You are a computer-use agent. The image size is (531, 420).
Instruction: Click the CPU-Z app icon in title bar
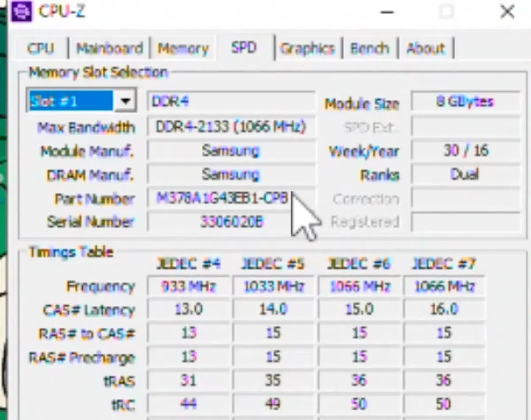pos(21,11)
